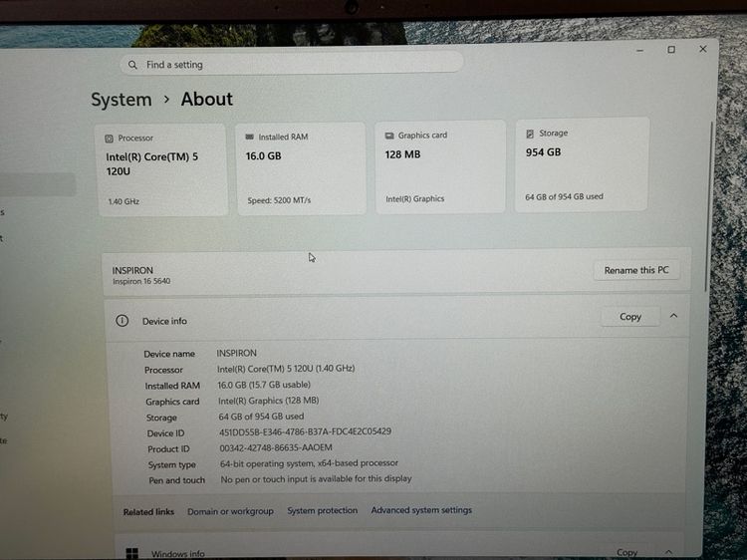
Task: Go back to System breadcrumb
Action: tap(122, 100)
